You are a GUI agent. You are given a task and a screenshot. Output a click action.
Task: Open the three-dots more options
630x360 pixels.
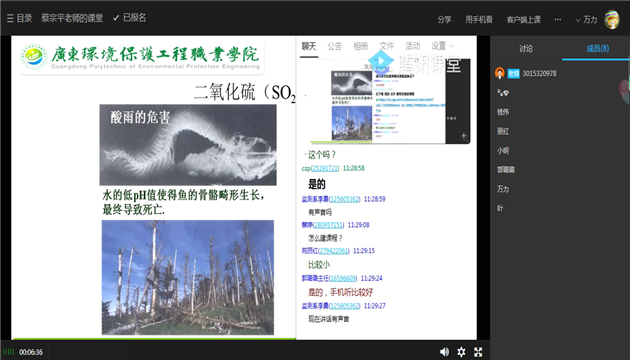[558, 19]
